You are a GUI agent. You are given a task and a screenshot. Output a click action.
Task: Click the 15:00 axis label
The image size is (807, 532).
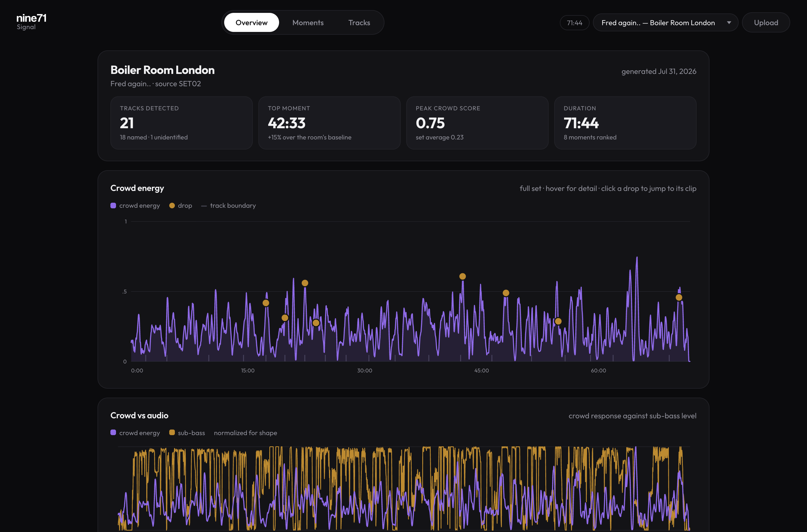click(247, 370)
